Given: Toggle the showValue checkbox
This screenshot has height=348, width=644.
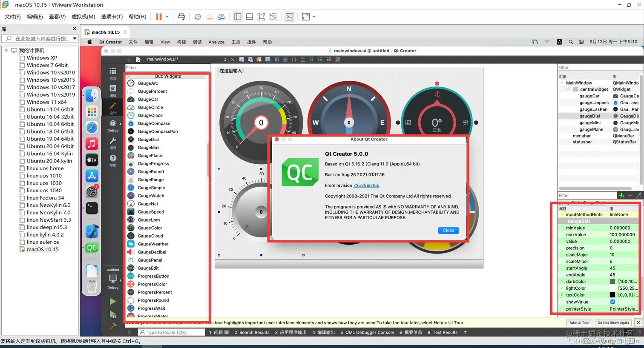Looking at the screenshot, I should [x=612, y=302].
